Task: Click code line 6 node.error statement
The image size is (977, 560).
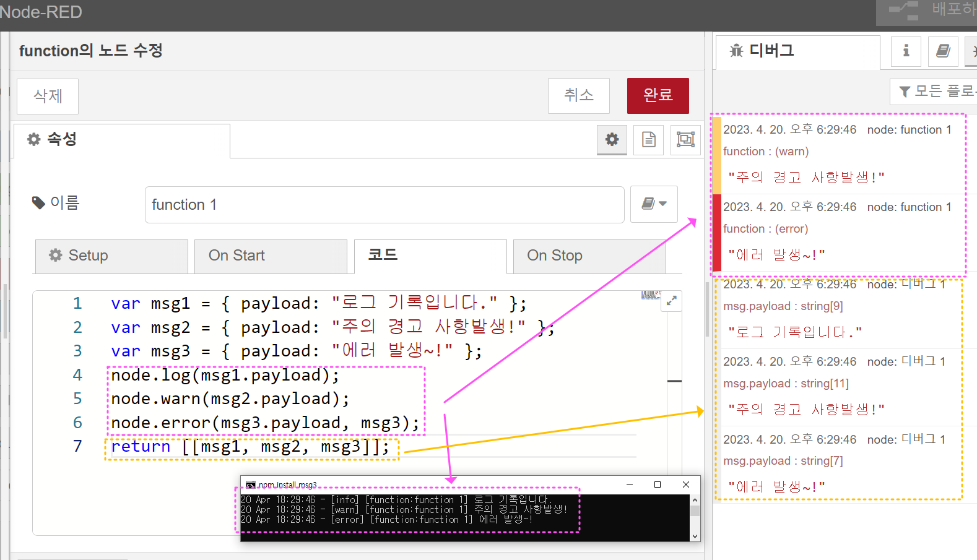Action: coord(265,423)
